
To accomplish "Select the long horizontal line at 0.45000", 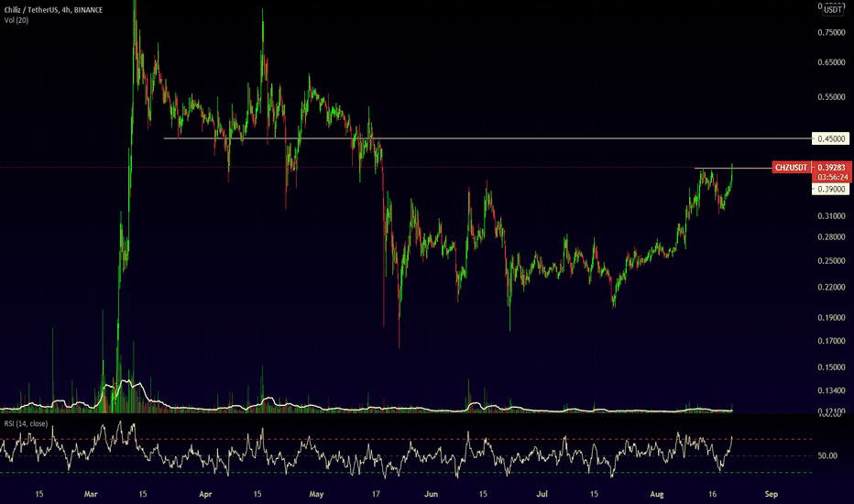I will pyautogui.click(x=487, y=138).
